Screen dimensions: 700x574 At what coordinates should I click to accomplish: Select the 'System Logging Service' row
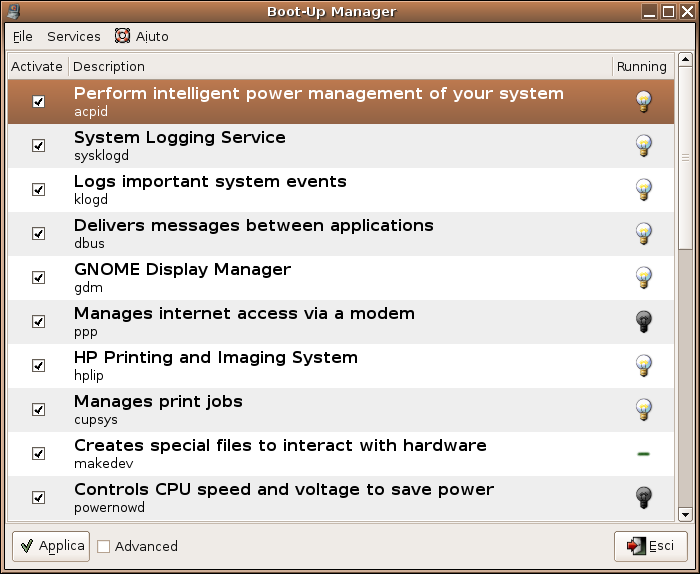click(x=341, y=146)
